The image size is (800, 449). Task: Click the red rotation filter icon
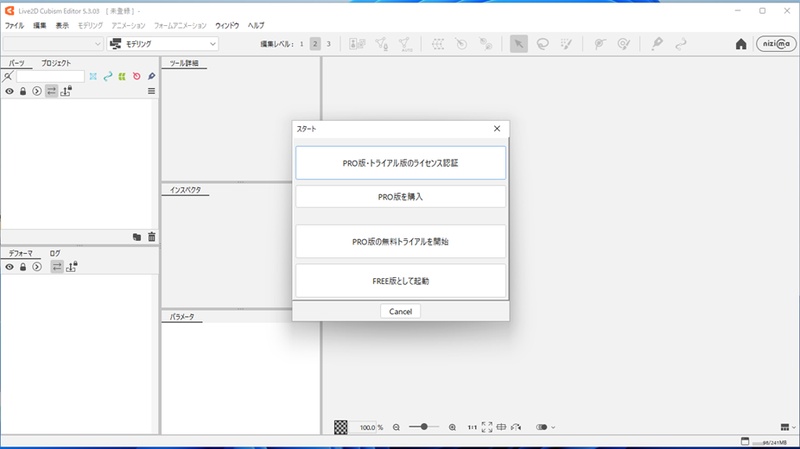pyautogui.click(x=137, y=76)
